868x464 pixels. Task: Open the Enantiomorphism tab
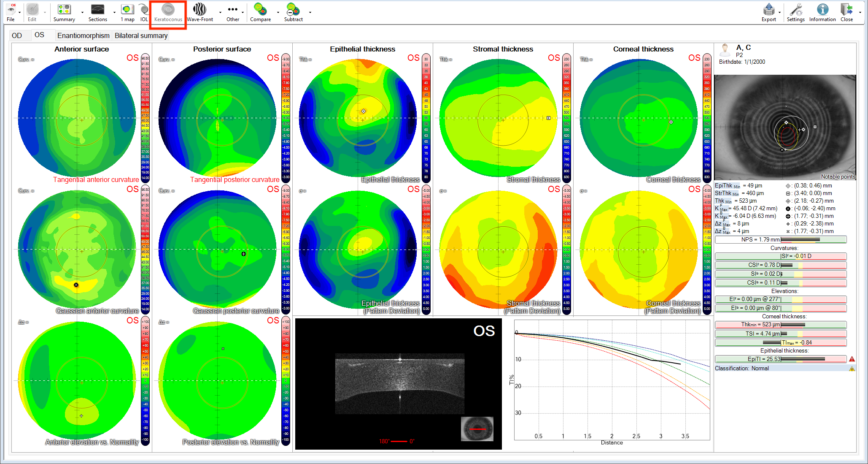pyautogui.click(x=84, y=35)
